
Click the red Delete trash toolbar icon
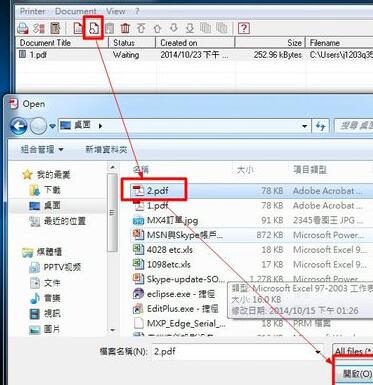(125, 28)
